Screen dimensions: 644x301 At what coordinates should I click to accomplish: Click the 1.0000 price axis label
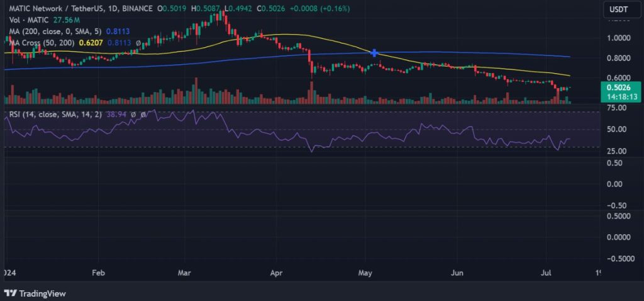tap(619, 38)
